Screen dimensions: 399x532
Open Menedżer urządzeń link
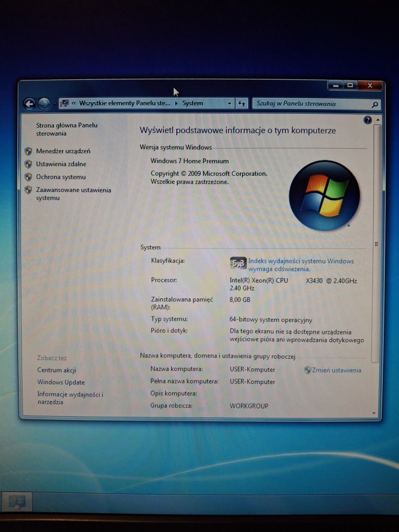point(63,151)
